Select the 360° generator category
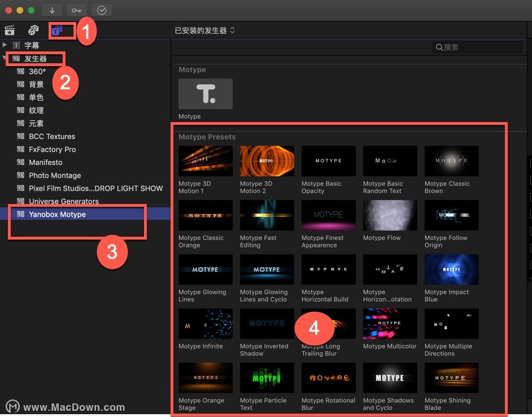Viewport: 532px width, 417px height. 85,71
